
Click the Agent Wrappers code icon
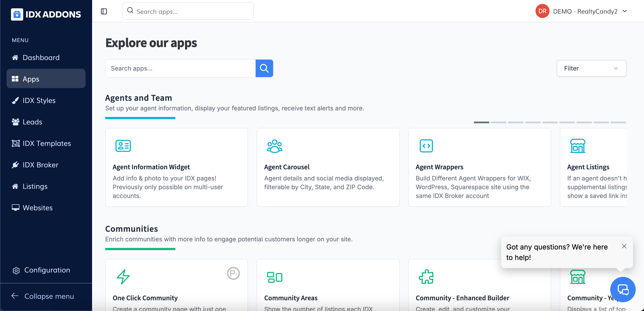(426, 146)
